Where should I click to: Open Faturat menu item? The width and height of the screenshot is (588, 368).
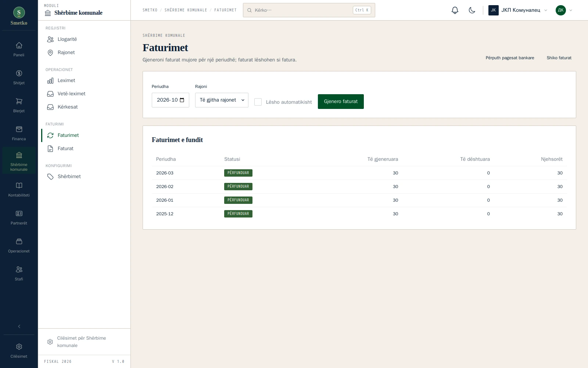pyautogui.click(x=84, y=149)
